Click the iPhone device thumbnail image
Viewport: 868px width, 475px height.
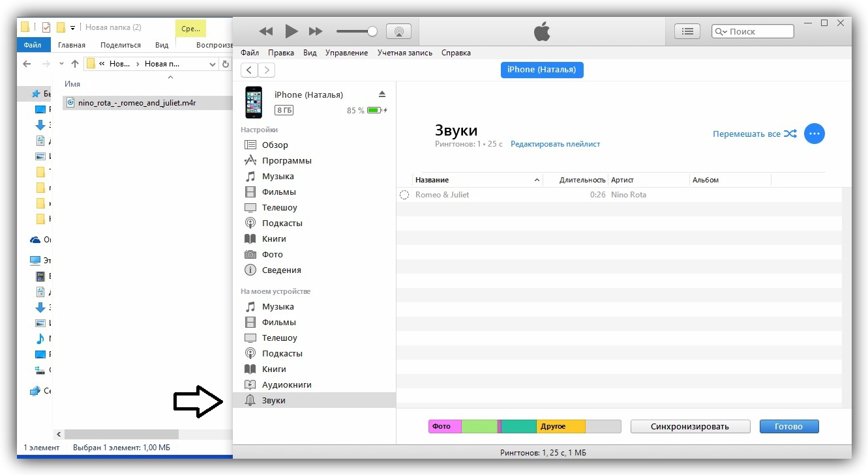254,102
